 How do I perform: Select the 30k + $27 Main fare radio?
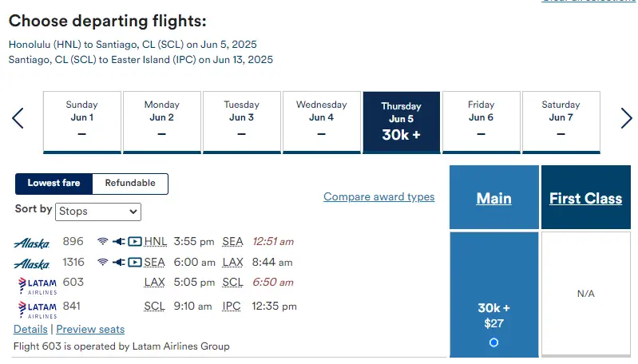[493, 342]
